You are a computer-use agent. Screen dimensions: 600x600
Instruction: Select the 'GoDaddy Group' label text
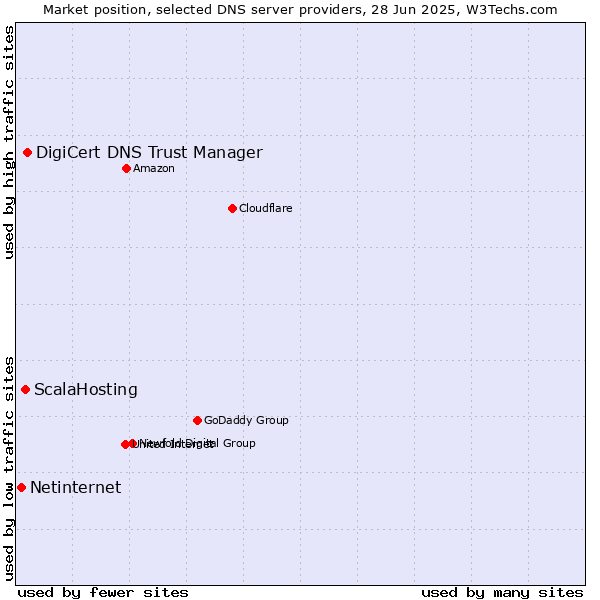coord(246,420)
